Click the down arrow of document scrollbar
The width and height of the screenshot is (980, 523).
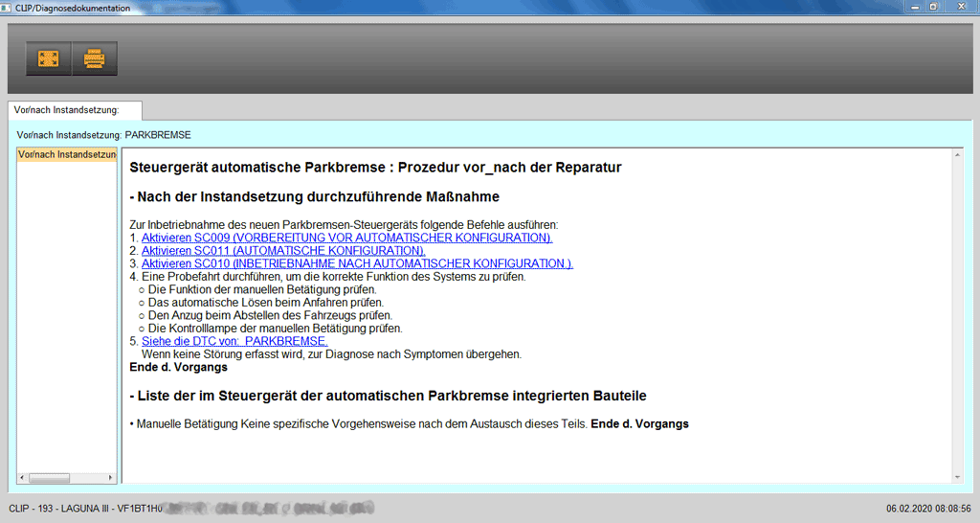(957, 477)
